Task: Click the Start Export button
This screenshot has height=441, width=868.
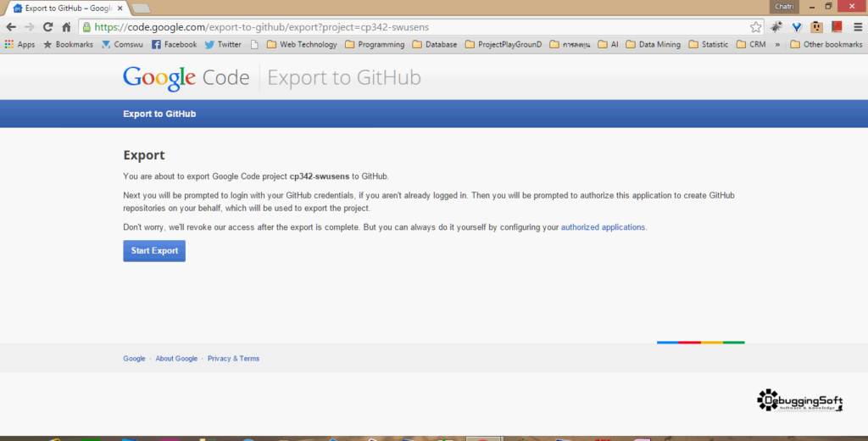Action: pyautogui.click(x=154, y=251)
